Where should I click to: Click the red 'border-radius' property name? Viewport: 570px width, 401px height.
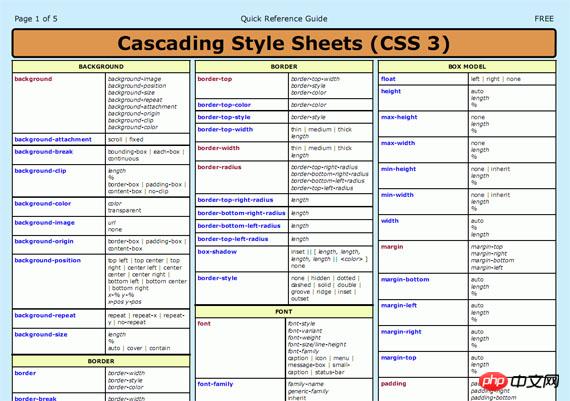[220, 167]
